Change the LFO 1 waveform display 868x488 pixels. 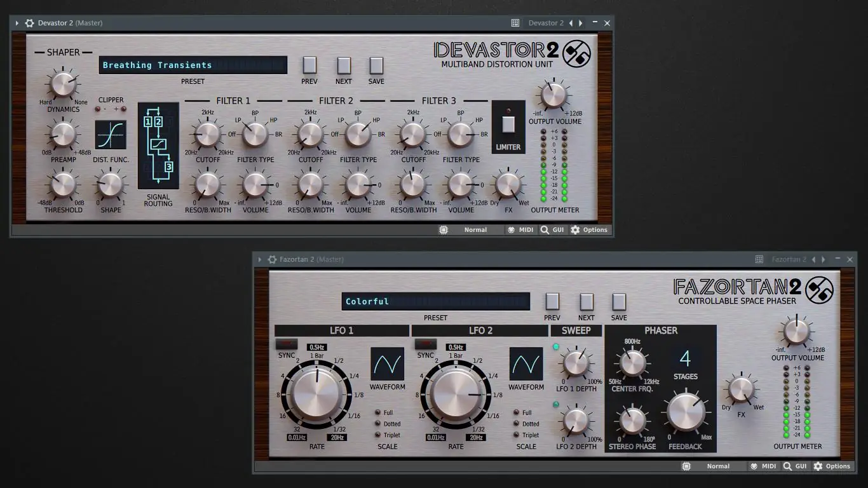click(388, 363)
